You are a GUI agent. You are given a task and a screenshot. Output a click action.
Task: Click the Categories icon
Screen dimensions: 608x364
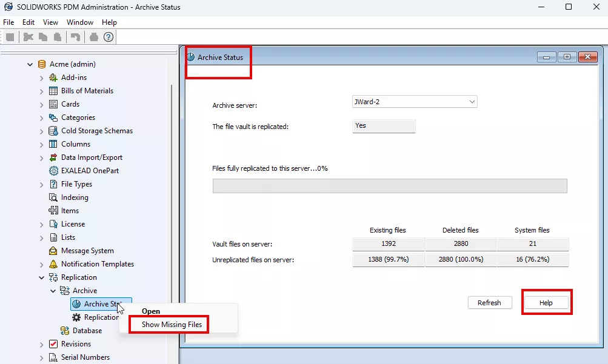53,117
